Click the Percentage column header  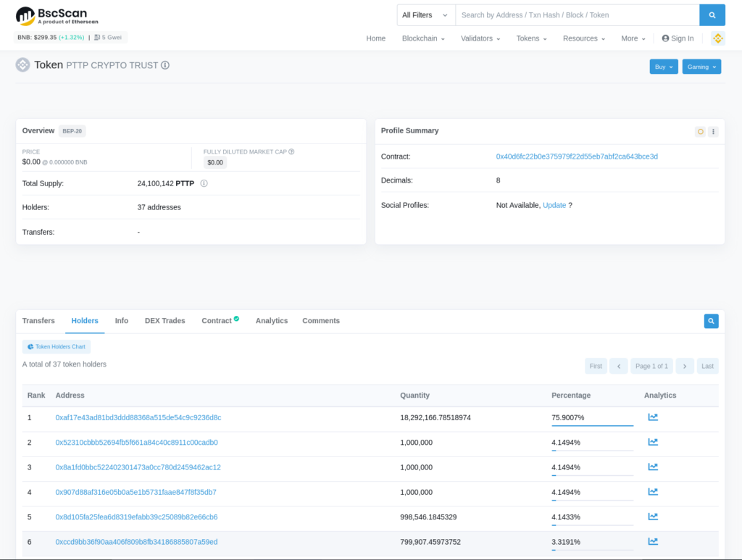click(x=571, y=396)
